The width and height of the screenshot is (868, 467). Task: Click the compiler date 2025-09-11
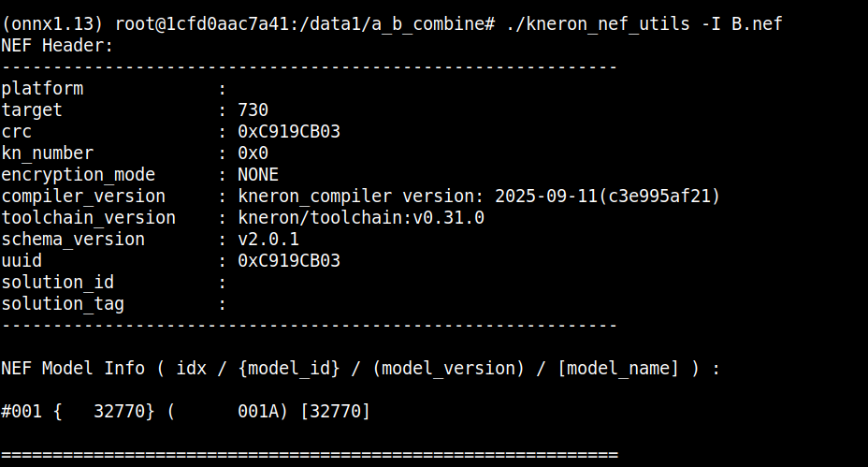(x=546, y=197)
